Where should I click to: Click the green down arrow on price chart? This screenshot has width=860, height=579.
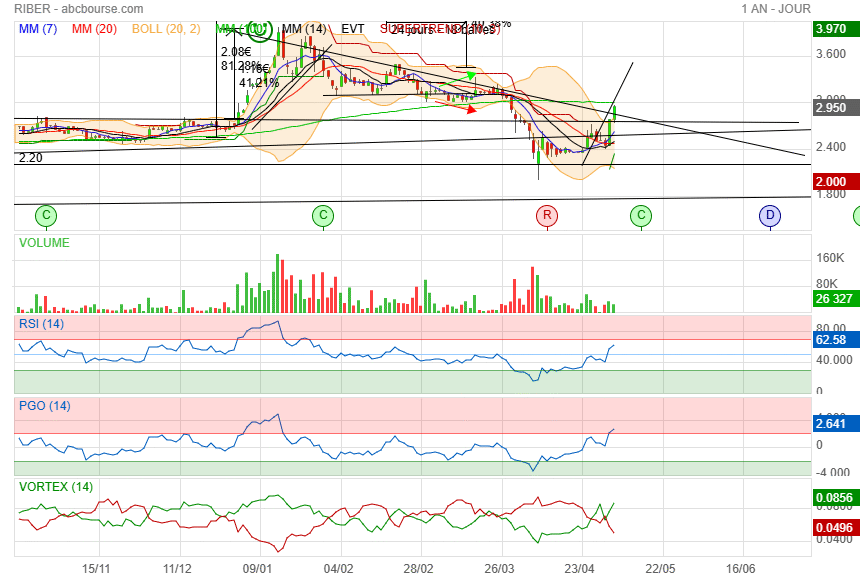tap(471, 76)
